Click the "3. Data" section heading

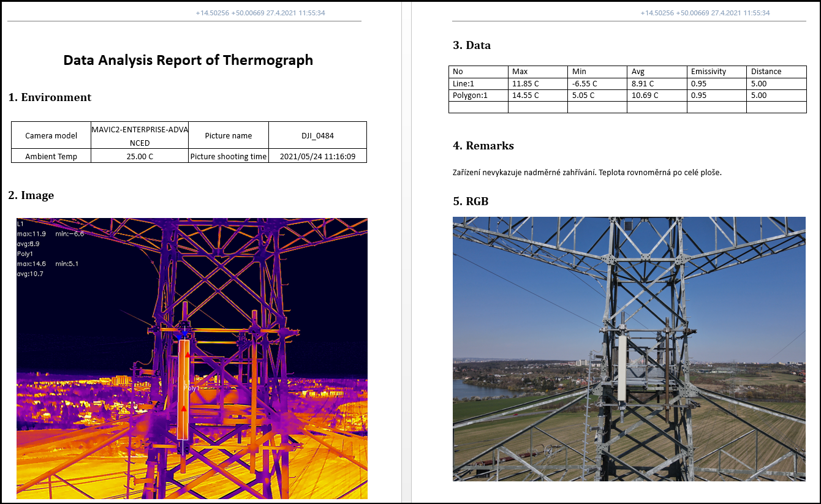coord(472,45)
